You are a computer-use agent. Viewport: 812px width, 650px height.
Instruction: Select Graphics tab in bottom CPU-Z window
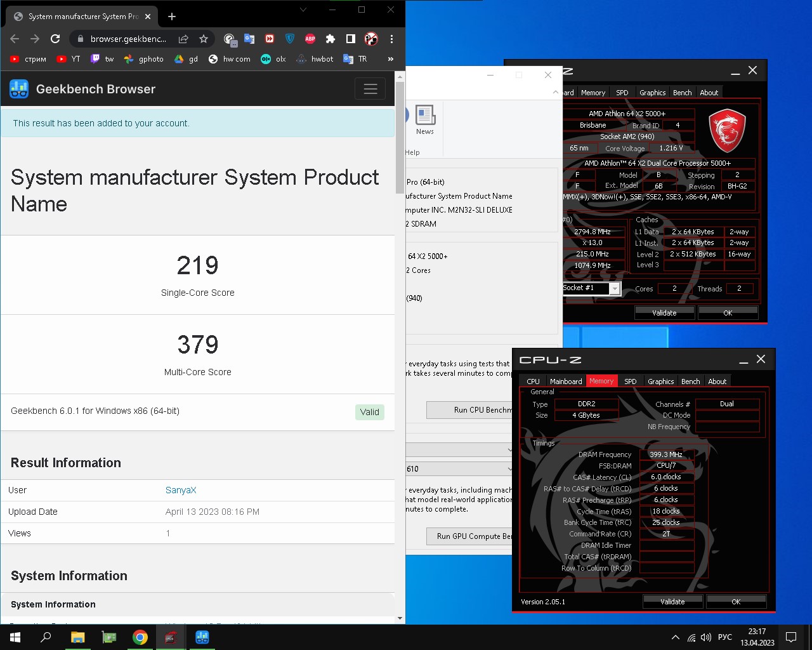[660, 381]
